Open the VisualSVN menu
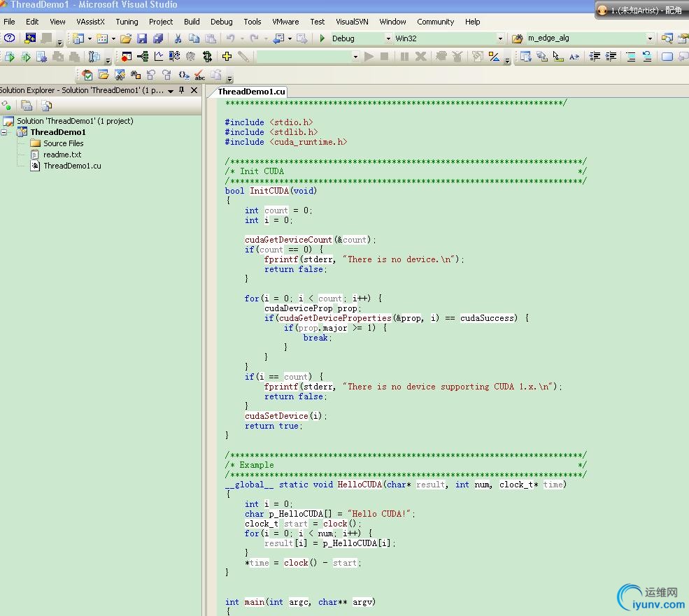 [x=352, y=22]
